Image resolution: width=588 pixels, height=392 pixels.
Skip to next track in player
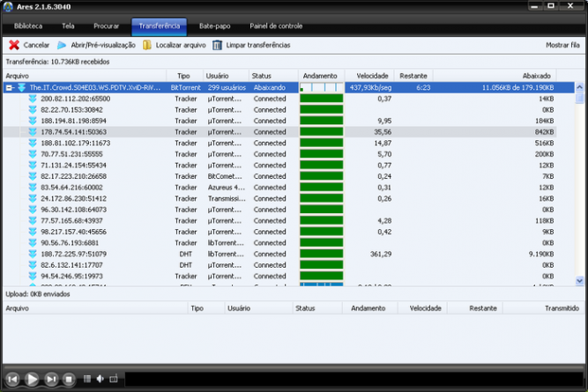click(x=51, y=379)
